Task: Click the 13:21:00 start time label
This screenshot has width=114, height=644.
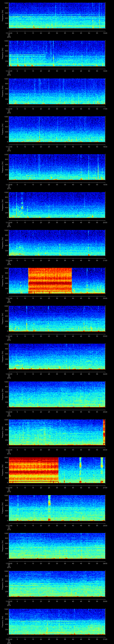Action: coord(9,298)
